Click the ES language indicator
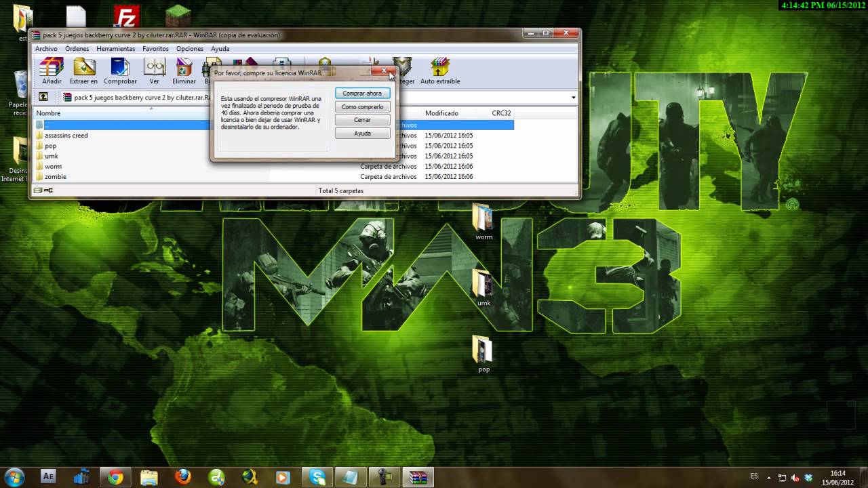The height and width of the screenshot is (488, 868). tap(754, 476)
